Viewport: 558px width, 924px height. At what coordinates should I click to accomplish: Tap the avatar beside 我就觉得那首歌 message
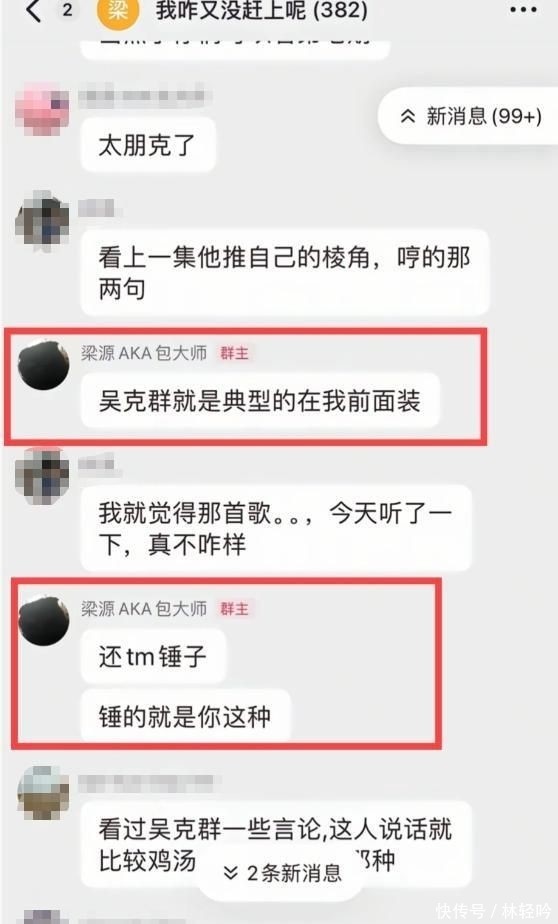point(42,476)
